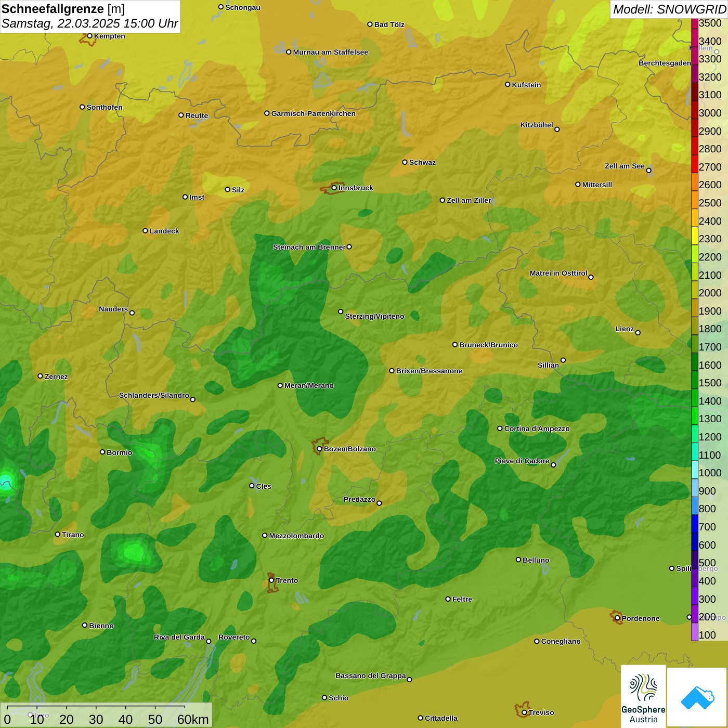This screenshot has height=728, width=728.
Task: Click the 'Modell: SNOWGRID' label
Action: [x=669, y=9]
